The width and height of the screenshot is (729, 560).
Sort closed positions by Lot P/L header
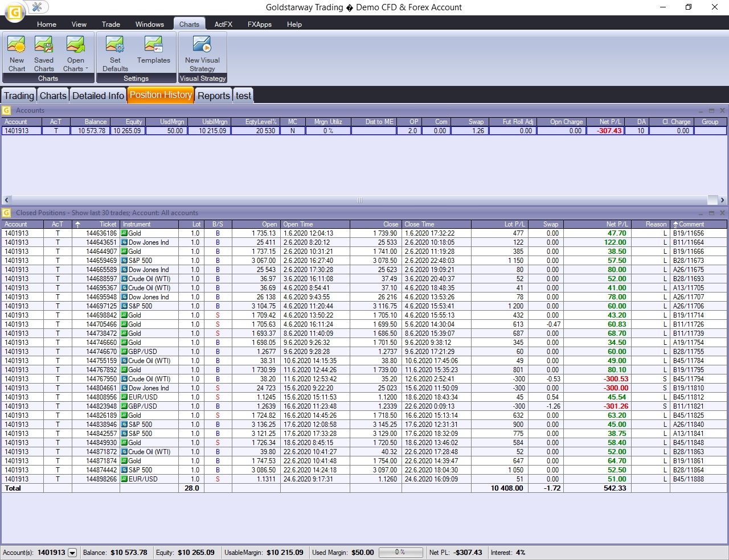click(499, 224)
